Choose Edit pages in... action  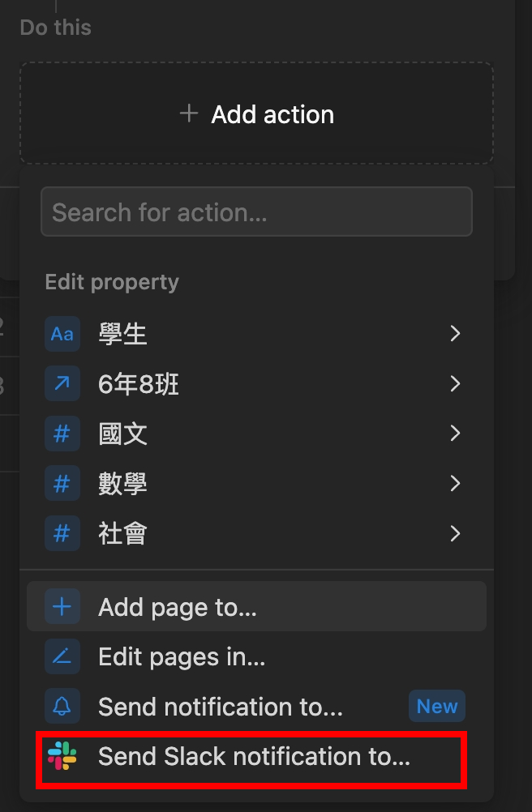pyautogui.click(x=256, y=656)
